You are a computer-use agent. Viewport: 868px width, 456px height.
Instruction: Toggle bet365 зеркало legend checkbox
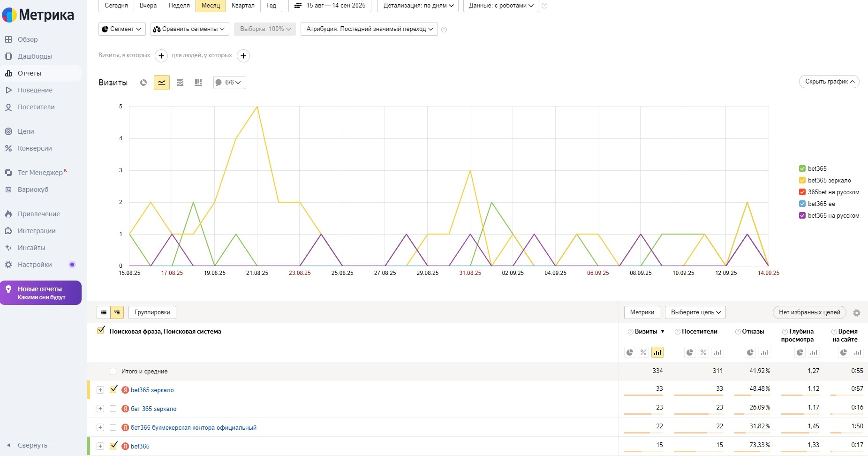[x=802, y=180]
